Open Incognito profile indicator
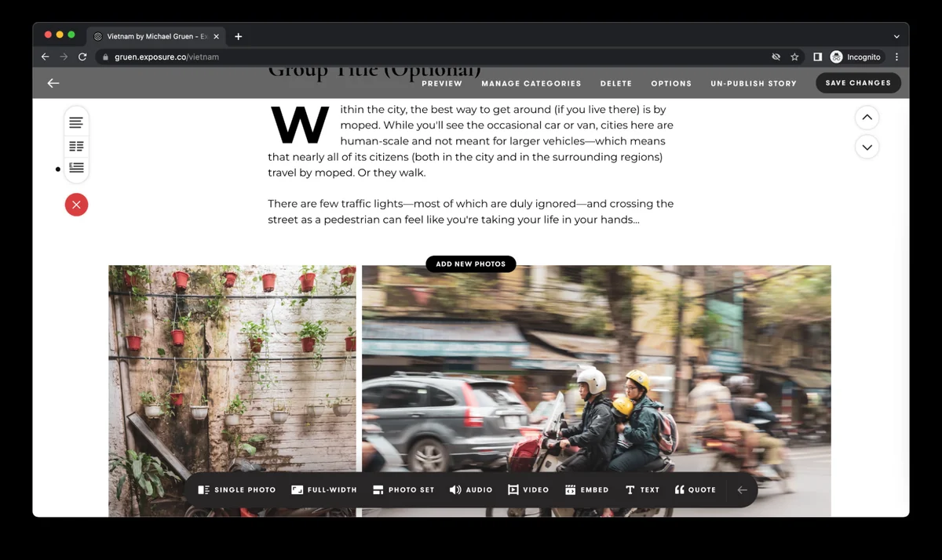 pyautogui.click(x=856, y=57)
